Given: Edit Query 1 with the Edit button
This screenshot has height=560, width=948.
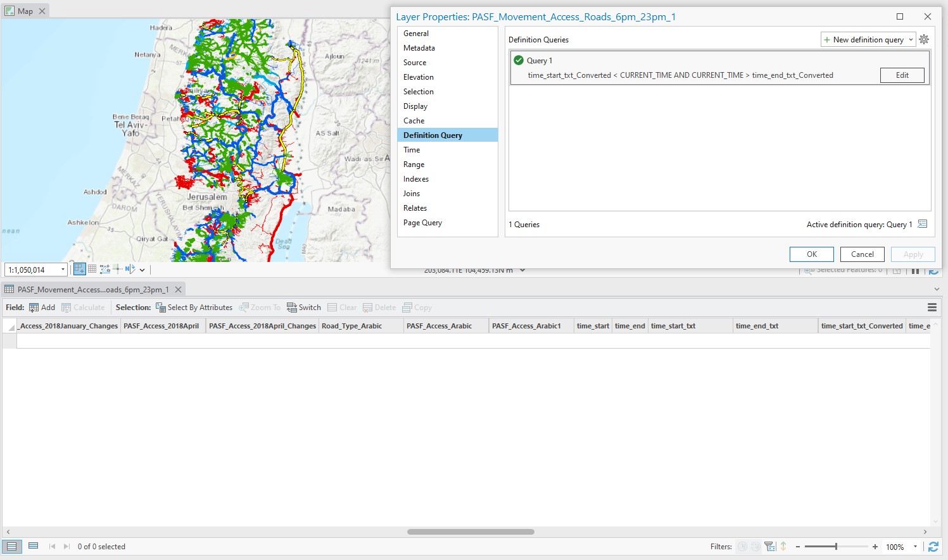Looking at the screenshot, I should 902,75.
